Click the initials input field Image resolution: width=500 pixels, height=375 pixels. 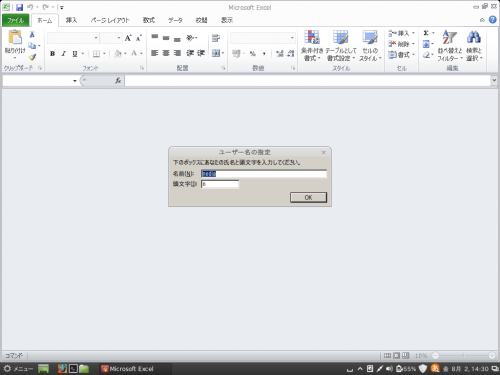(220, 184)
